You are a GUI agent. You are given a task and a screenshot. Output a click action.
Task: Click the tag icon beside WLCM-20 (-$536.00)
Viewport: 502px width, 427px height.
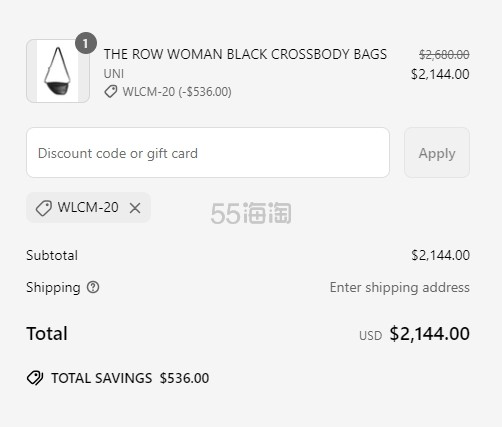pos(111,91)
